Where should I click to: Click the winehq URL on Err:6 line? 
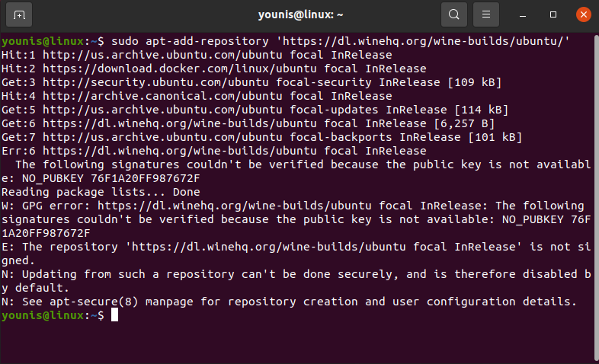180,151
